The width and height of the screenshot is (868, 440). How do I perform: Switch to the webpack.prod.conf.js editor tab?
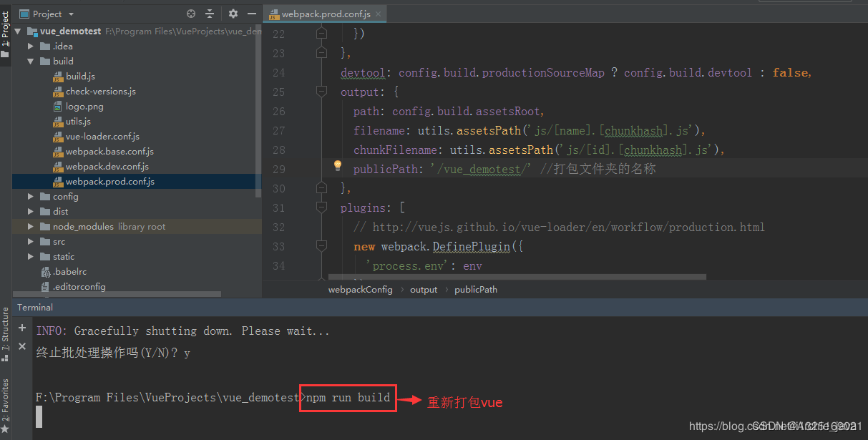[326, 13]
